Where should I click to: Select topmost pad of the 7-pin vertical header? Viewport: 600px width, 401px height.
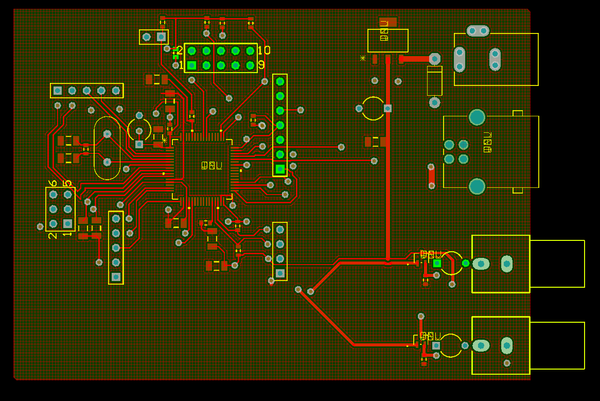(280, 82)
